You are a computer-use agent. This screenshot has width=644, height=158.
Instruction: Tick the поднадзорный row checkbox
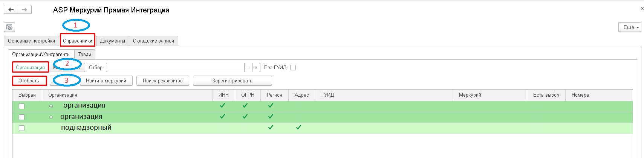pos(22,128)
